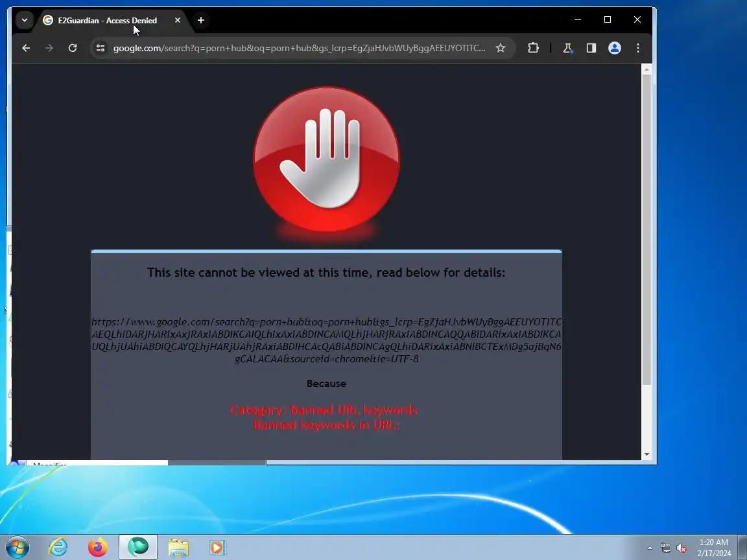Click the vertical scrollbar thumb
The height and width of the screenshot is (560, 747).
tap(646, 229)
